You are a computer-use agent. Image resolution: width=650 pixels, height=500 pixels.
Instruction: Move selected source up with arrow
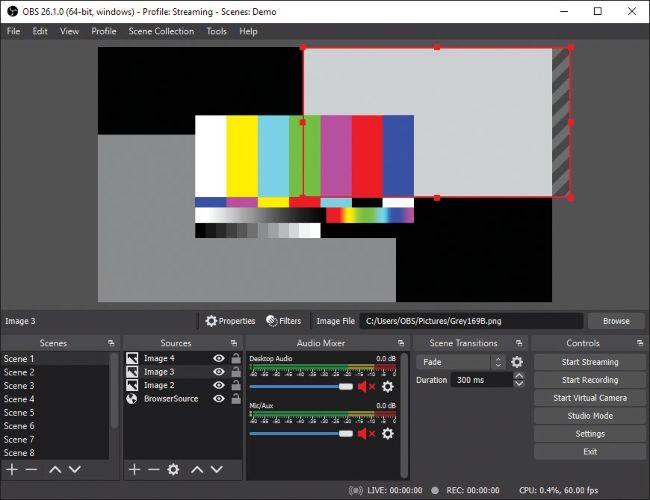[197, 469]
